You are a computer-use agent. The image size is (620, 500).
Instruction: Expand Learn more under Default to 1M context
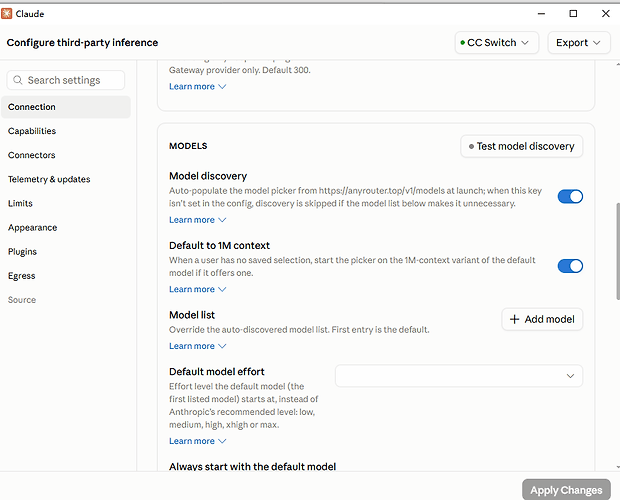click(x=197, y=289)
